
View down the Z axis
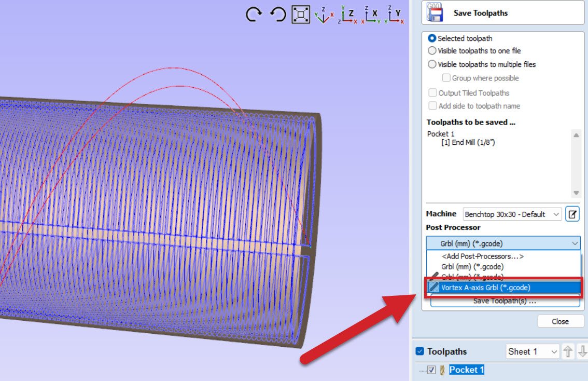347,15
